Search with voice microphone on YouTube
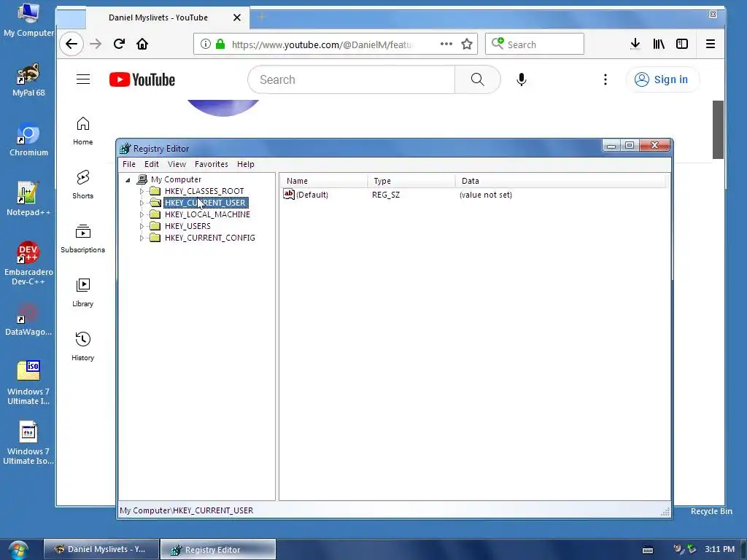This screenshot has height=560, width=747. coord(522,79)
